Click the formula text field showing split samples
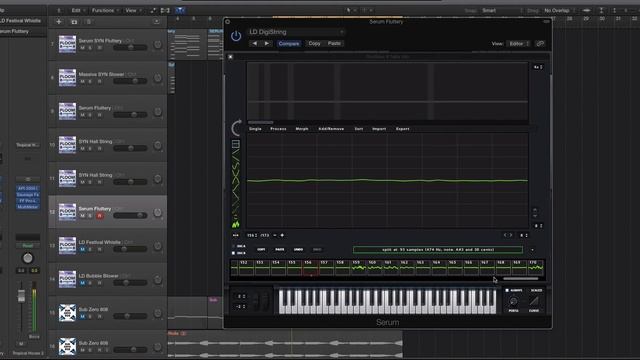This screenshot has height=360, width=640. (x=438, y=249)
